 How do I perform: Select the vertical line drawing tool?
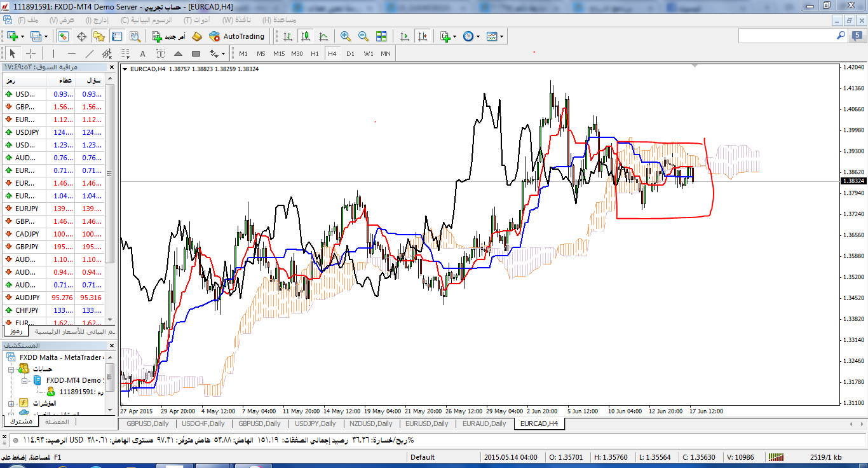pyautogui.click(x=54, y=53)
